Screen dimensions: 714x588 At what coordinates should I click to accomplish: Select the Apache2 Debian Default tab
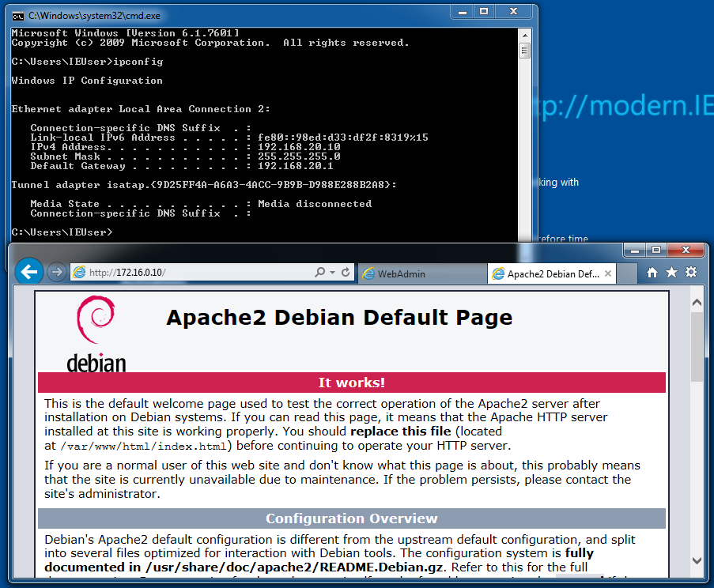(552, 274)
